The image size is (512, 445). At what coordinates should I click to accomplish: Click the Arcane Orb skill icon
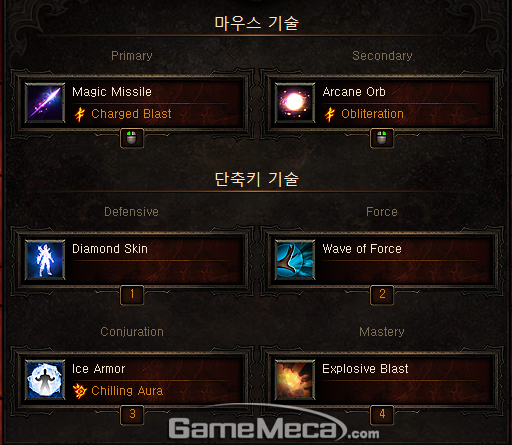(295, 103)
